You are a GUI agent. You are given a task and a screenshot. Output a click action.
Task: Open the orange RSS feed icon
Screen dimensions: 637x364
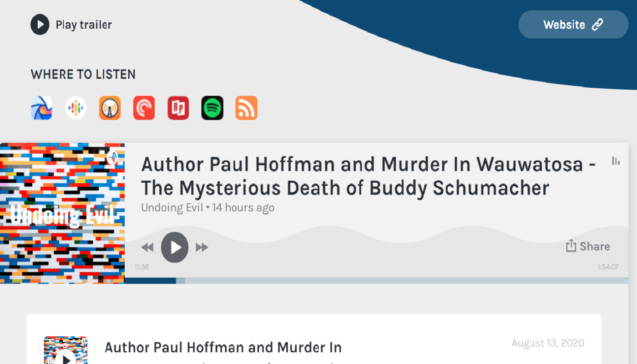246,108
